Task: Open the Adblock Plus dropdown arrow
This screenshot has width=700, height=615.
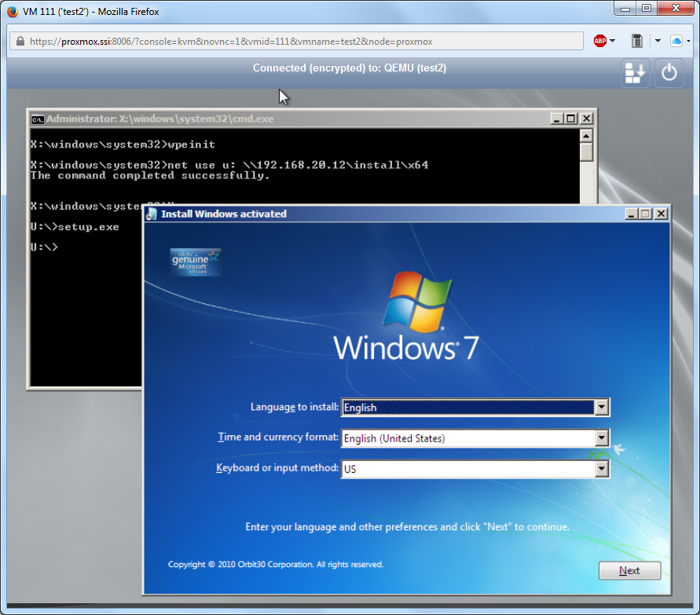Action: click(x=613, y=41)
